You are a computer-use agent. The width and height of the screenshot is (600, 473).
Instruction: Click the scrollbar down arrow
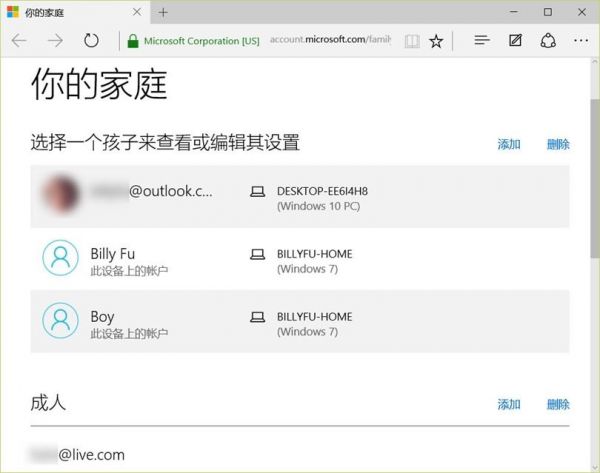click(x=595, y=467)
